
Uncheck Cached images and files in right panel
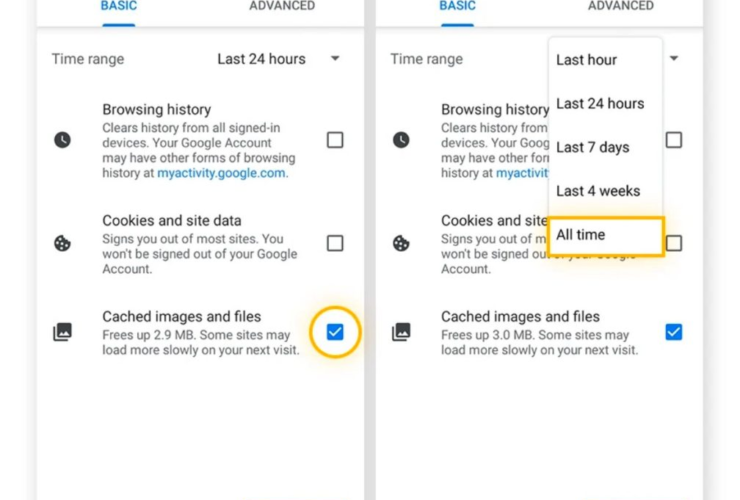[674, 331]
